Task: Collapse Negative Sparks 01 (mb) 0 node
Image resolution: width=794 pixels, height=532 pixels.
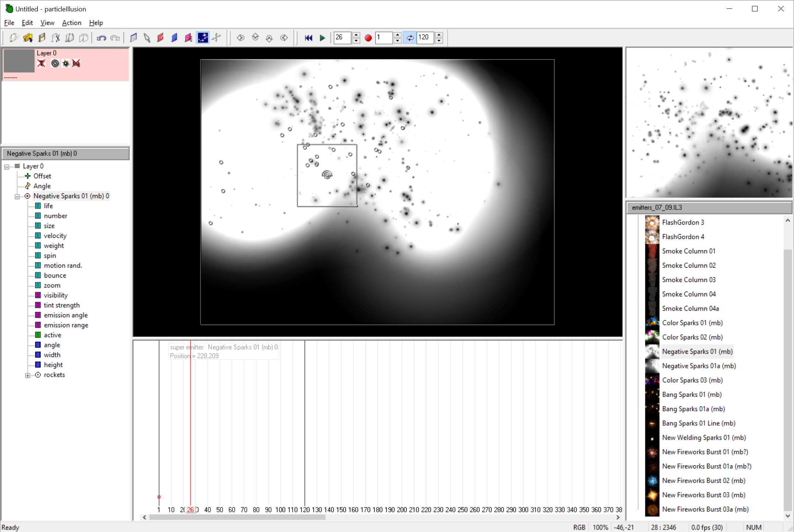Action: click(x=17, y=196)
